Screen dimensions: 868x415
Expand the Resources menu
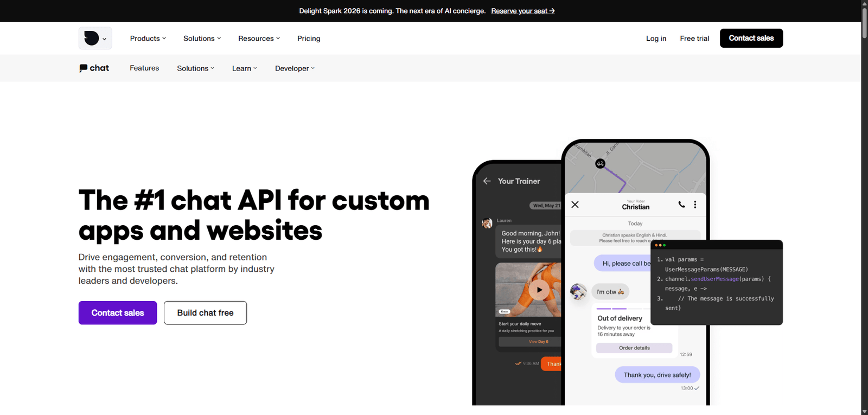point(259,39)
